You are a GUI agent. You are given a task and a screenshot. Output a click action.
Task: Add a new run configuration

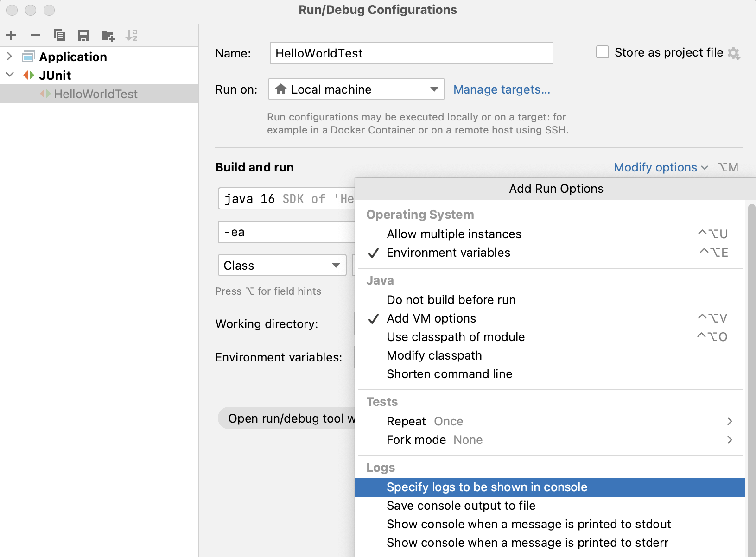click(x=12, y=35)
